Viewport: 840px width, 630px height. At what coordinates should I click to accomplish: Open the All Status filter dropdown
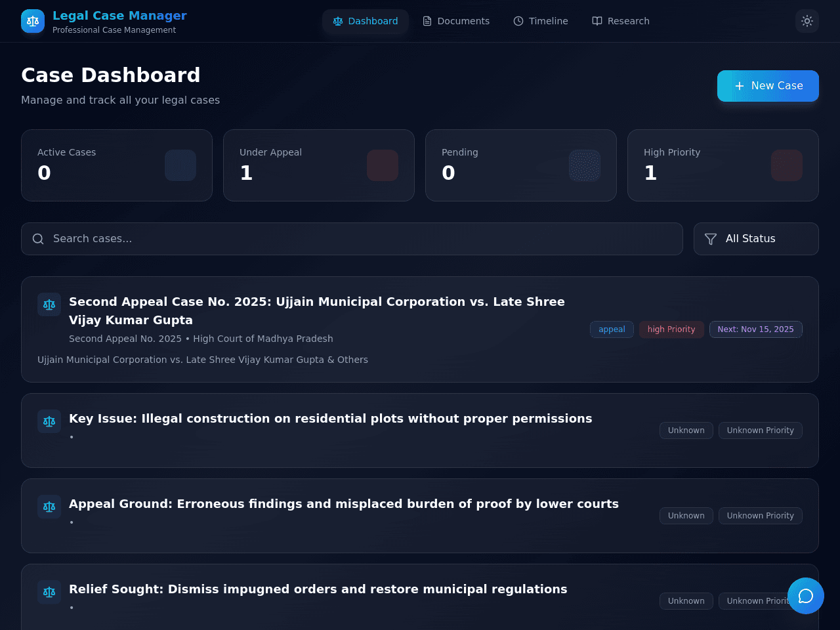(x=756, y=239)
